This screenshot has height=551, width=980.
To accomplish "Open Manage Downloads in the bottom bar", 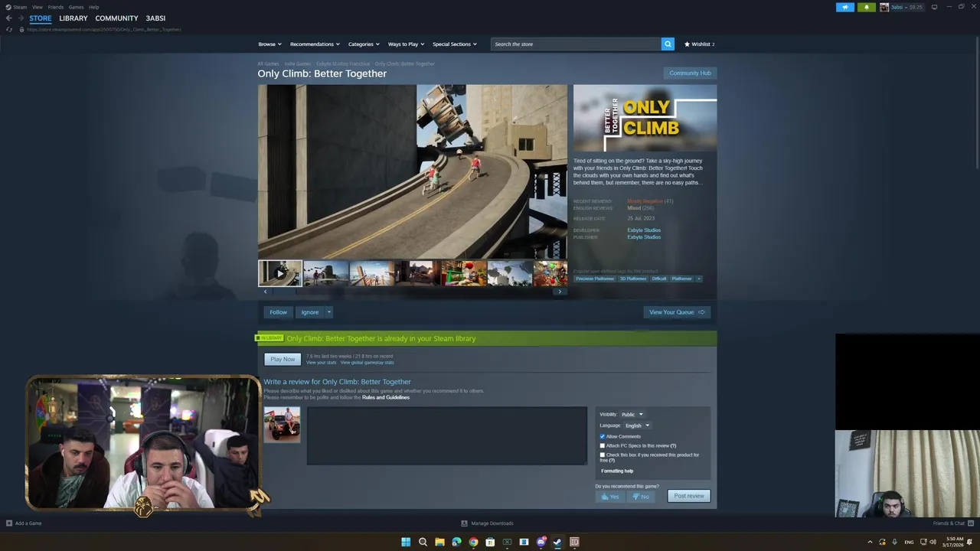I will coord(487,523).
